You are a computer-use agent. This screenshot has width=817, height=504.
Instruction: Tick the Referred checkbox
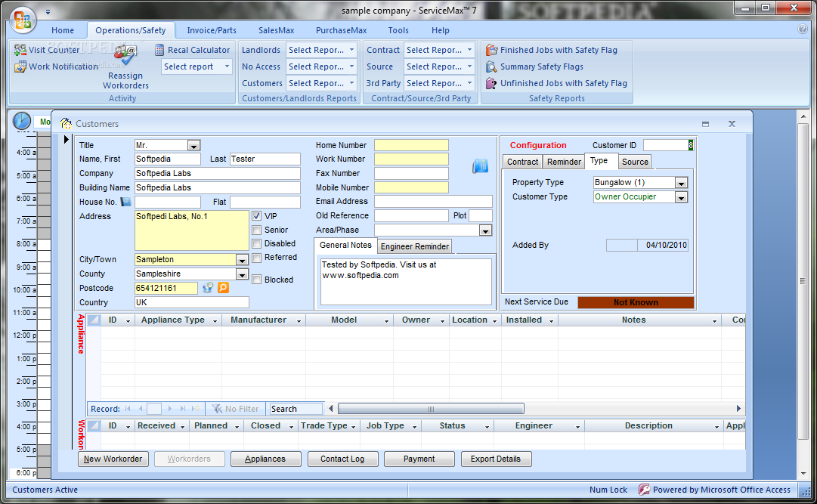tap(256, 258)
